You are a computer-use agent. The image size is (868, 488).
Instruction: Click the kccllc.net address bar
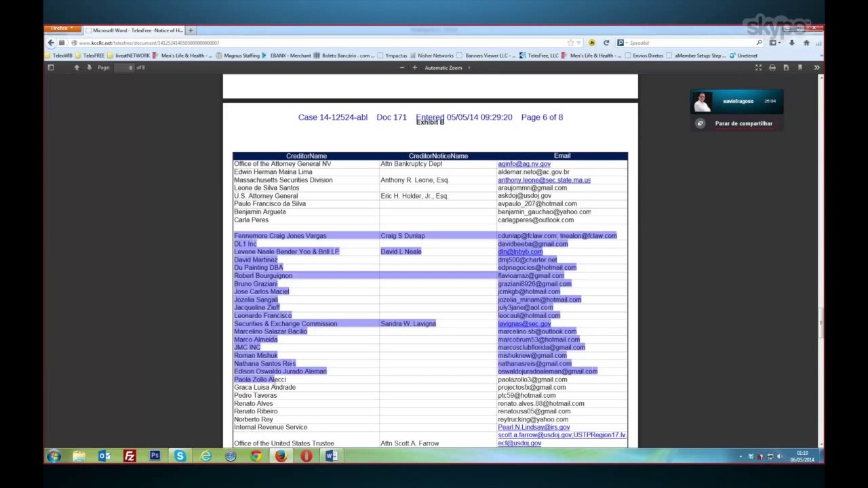319,43
